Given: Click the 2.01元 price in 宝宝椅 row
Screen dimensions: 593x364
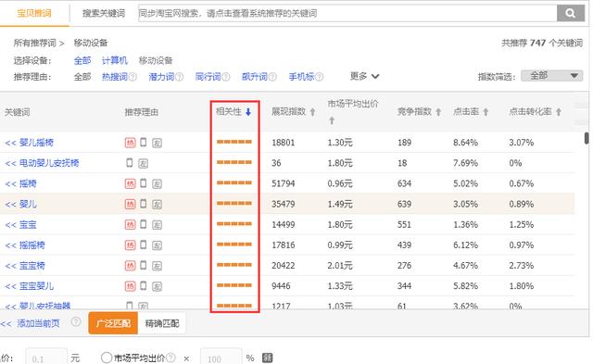Looking at the screenshot, I should tap(340, 265).
